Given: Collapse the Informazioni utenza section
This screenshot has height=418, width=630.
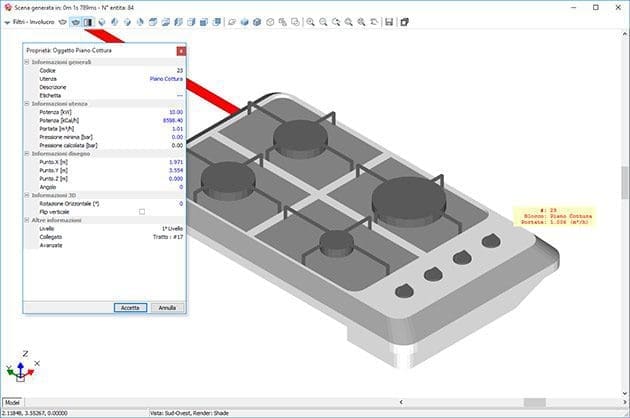Looking at the screenshot, I should point(27,103).
